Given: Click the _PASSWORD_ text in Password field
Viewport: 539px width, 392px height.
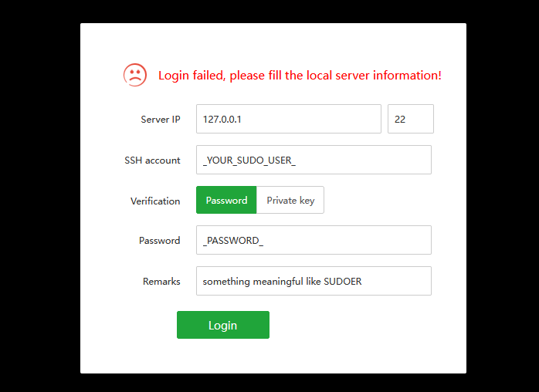Looking at the screenshot, I should click(x=232, y=241).
